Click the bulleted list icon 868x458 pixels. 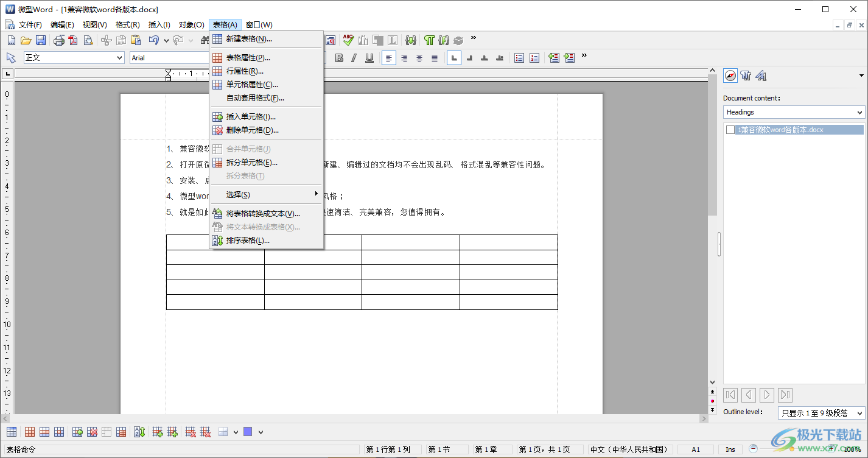(519, 58)
